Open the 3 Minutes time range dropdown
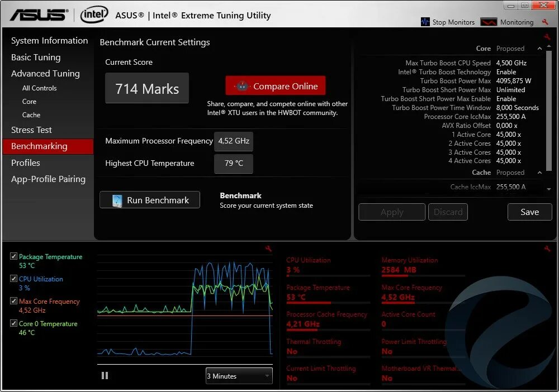Image resolution: width=559 pixels, height=392 pixels. pos(239,376)
